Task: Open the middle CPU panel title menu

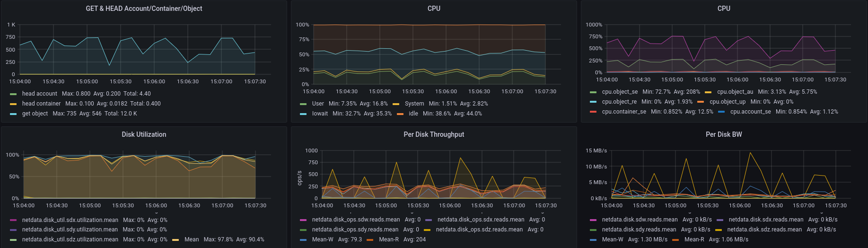Action: (434, 9)
